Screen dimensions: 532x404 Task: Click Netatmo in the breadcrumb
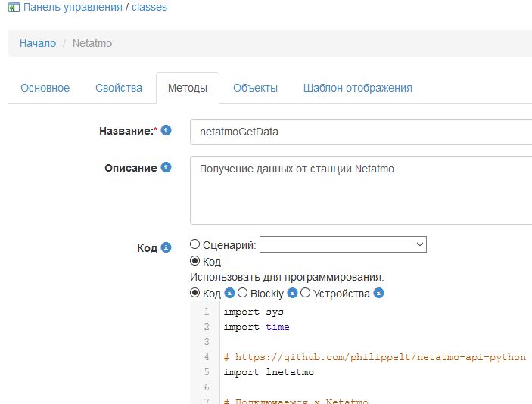[x=92, y=43]
